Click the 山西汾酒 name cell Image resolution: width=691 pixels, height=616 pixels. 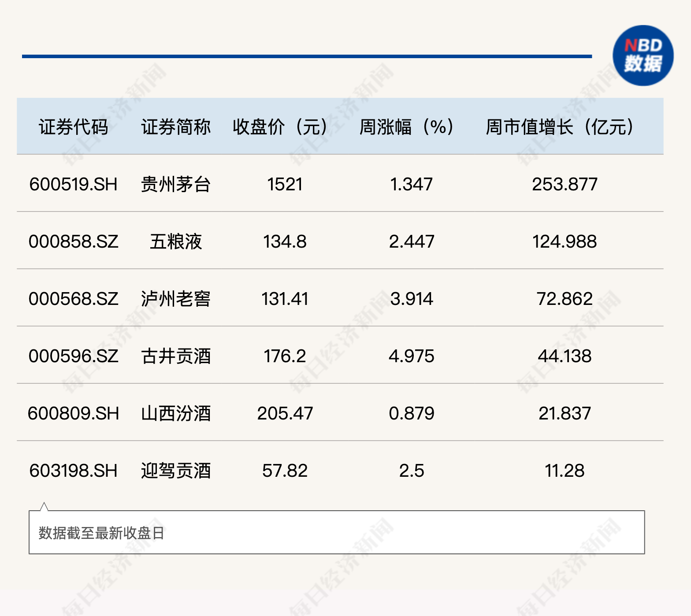176,413
